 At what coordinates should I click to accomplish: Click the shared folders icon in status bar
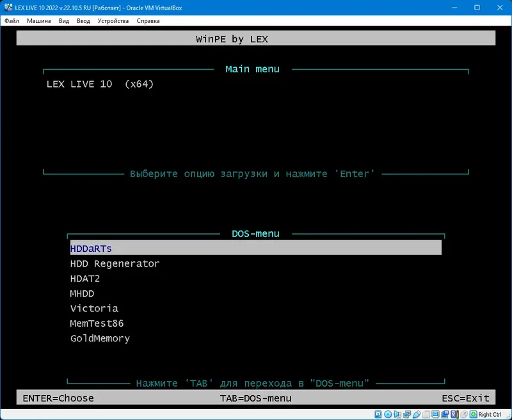point(426,414)
